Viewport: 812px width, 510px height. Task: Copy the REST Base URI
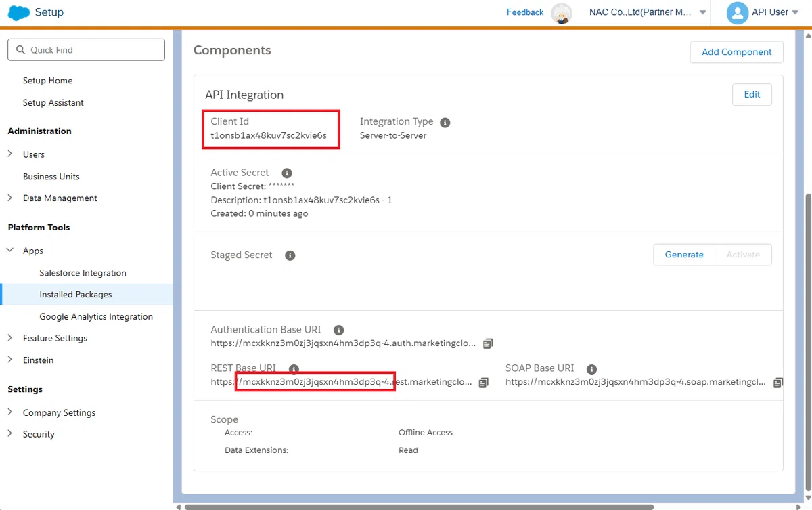tap(483, 383)
